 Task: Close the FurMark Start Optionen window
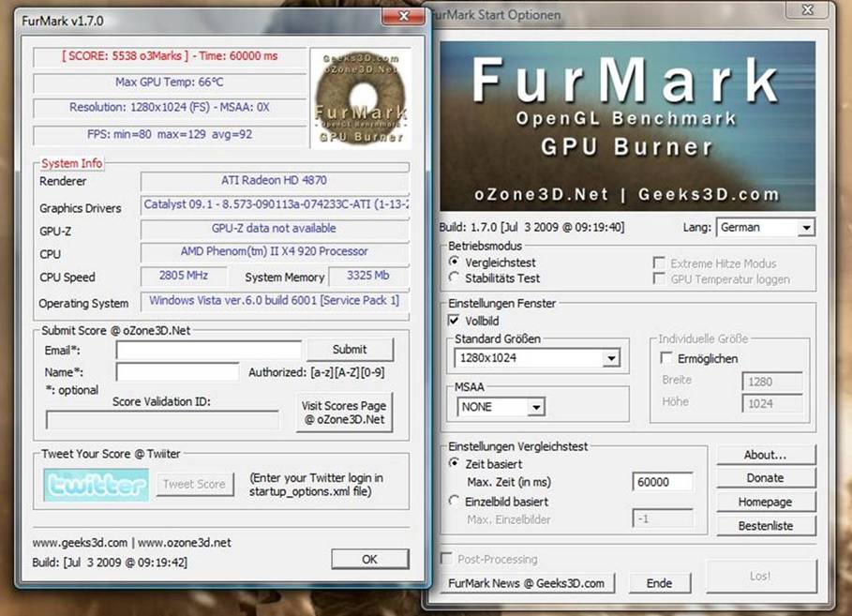(x=807, y=9)
